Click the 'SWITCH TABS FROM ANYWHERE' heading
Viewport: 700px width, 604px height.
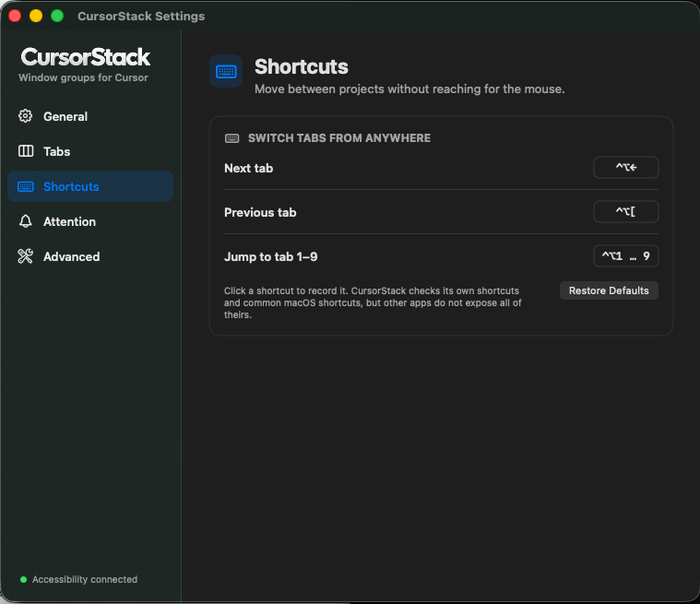pos(339,138)
